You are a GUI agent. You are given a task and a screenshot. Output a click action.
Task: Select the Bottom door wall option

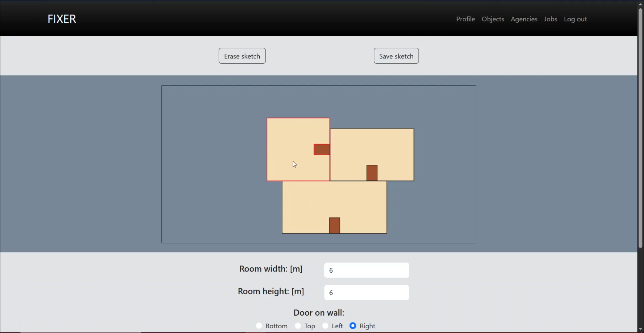pos(258,325)
